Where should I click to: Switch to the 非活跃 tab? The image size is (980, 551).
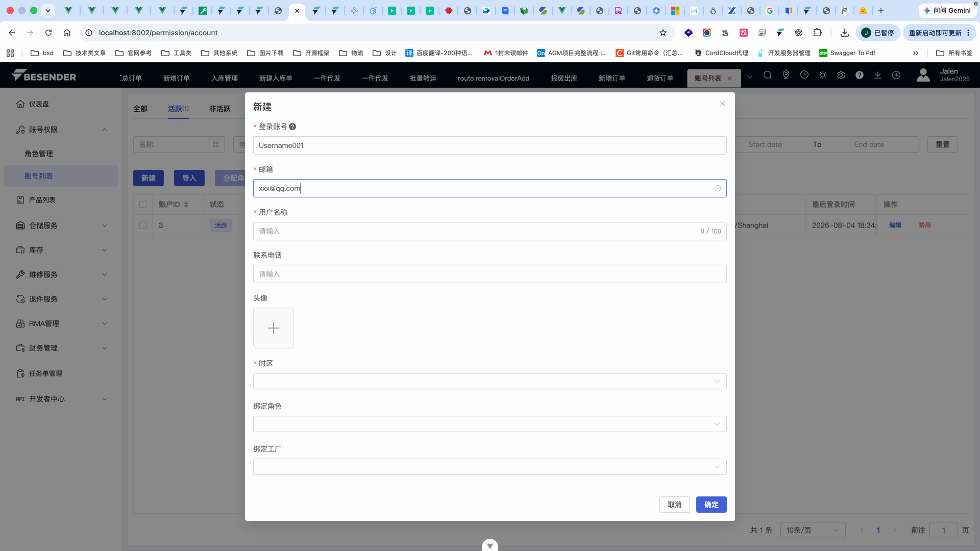(220, 109)
